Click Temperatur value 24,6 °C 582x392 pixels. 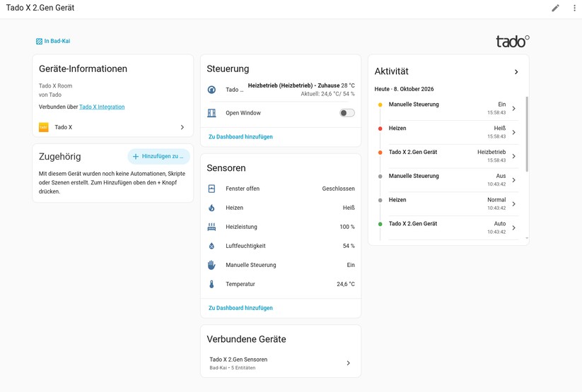coord(346,284)
